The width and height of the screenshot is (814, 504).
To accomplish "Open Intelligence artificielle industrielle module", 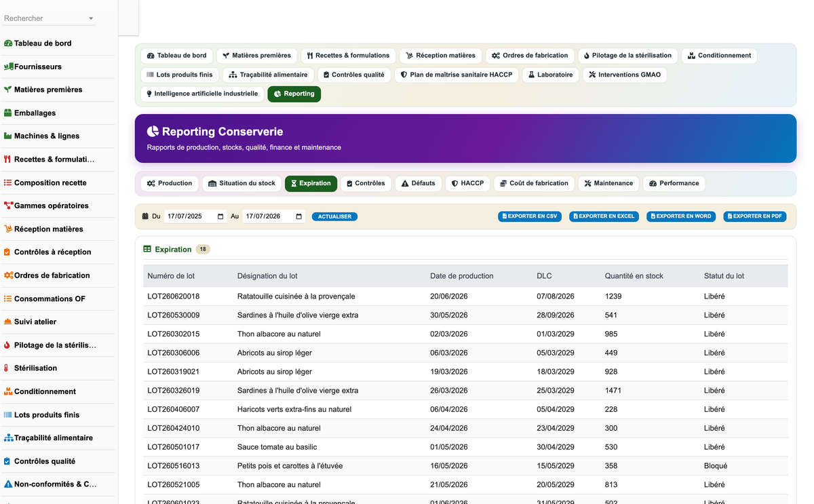I will point(202,94).
